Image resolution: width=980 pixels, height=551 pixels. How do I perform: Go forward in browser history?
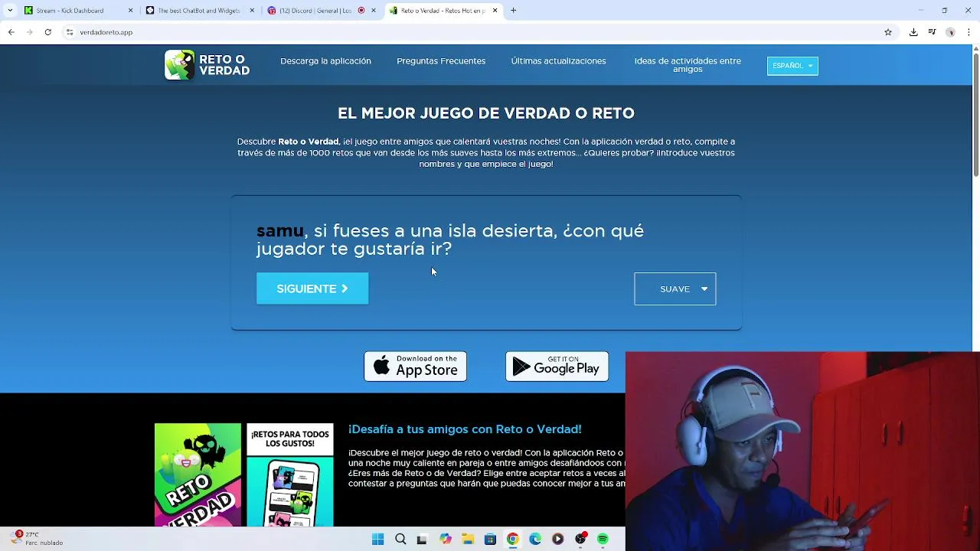[30, 32]
